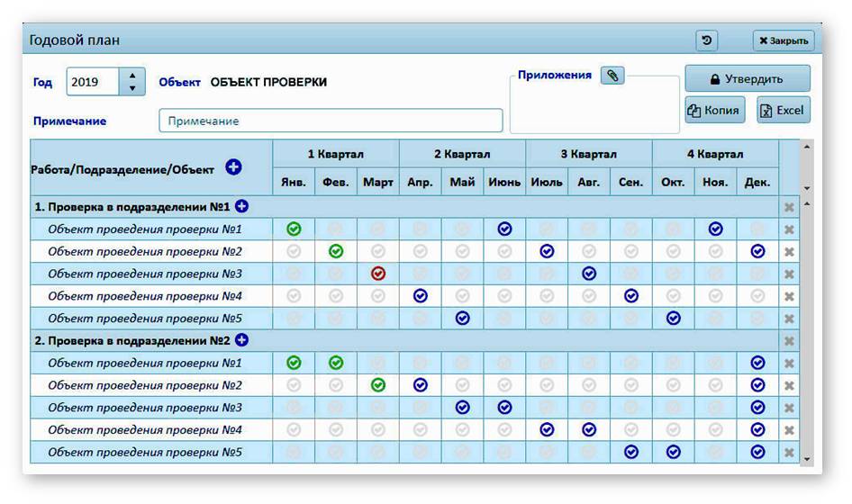852x504 pixels.
Task: Delete Объект №3 row in подразделение №1
Action: 789,274
